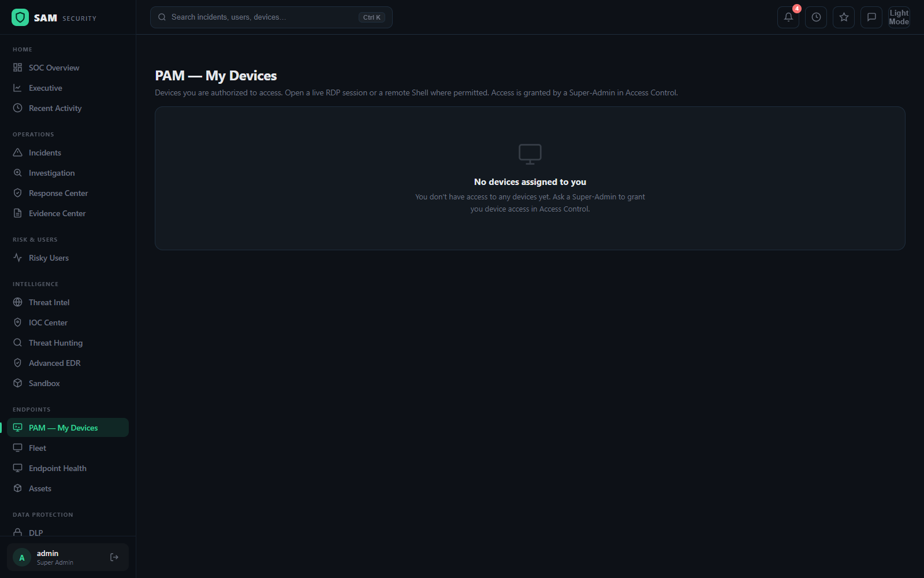The width and height of the screenshot is (924, 578).
Task: Select PAM — My Devices menu item
Action: click(68, 428)
